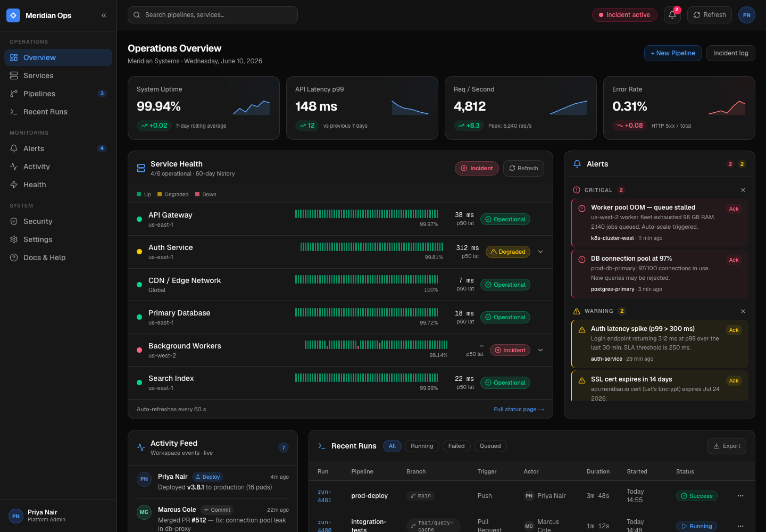Acknowledge the DB connection pool alert
This screenshot has height=532, width=766.
pyautogui.click(x=734, y=260)
